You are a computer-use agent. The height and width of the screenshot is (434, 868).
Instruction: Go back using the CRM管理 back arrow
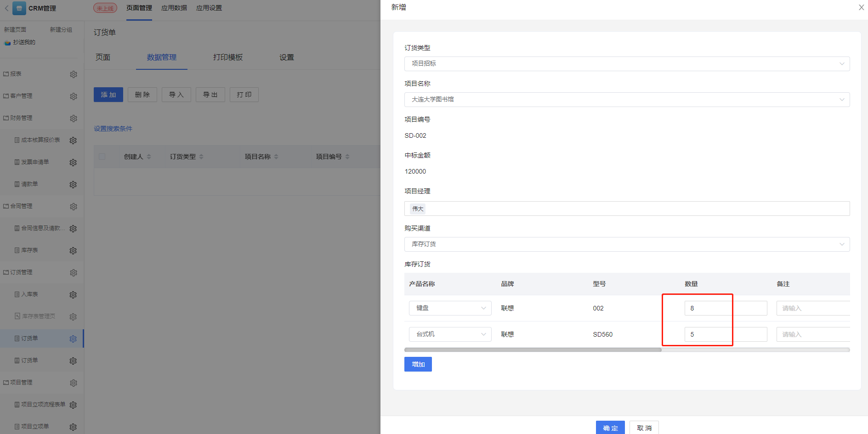click(6, 8)
